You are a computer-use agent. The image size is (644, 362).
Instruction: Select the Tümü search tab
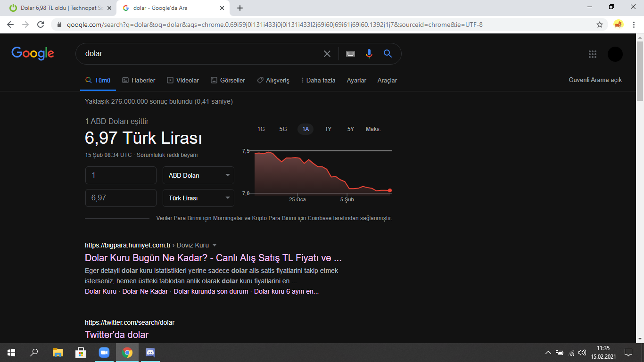click(98, 81)
